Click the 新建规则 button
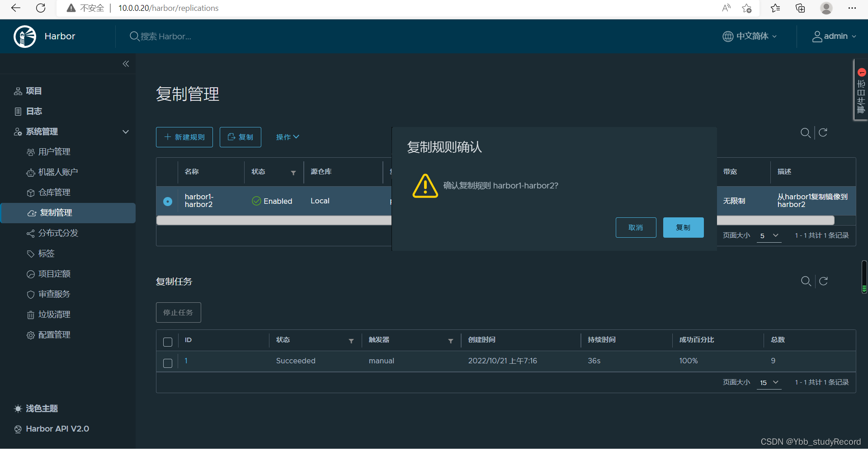 coord(184,137)
